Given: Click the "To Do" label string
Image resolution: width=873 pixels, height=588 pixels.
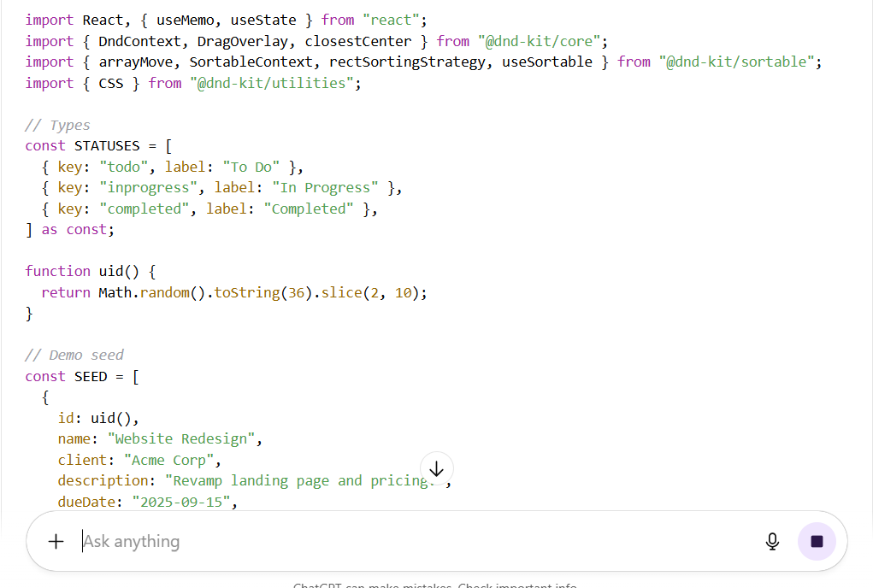Looking at the screenshot, I should click(x=251, y=167).
